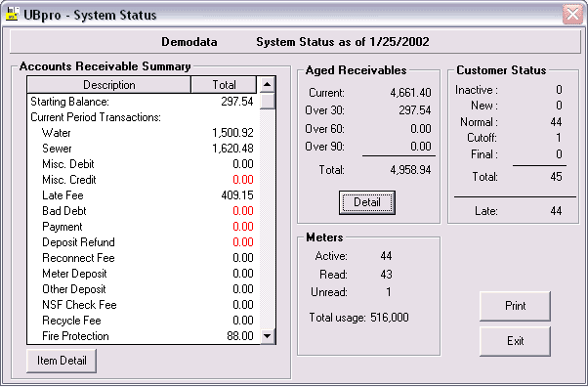Click the list scroll-down arrow

point(267,336)
